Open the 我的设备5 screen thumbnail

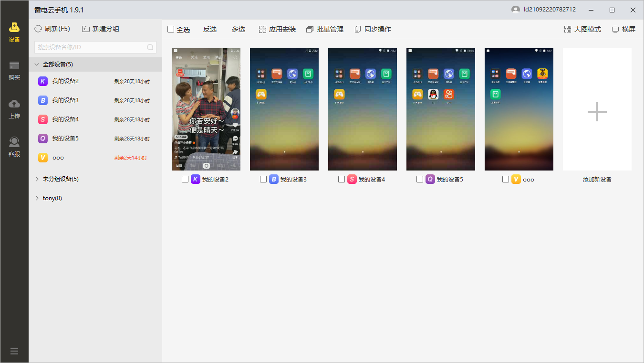(441, 109)
